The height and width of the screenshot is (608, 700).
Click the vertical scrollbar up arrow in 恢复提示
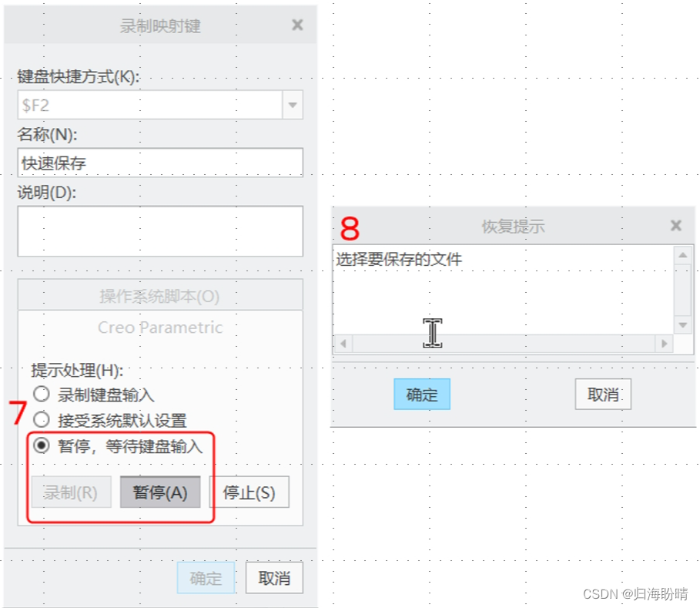point(682,255)
